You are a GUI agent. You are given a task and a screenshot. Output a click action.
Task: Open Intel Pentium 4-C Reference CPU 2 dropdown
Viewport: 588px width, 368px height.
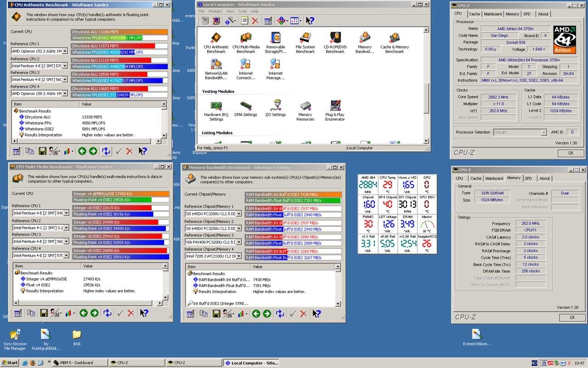pos(67,228)
